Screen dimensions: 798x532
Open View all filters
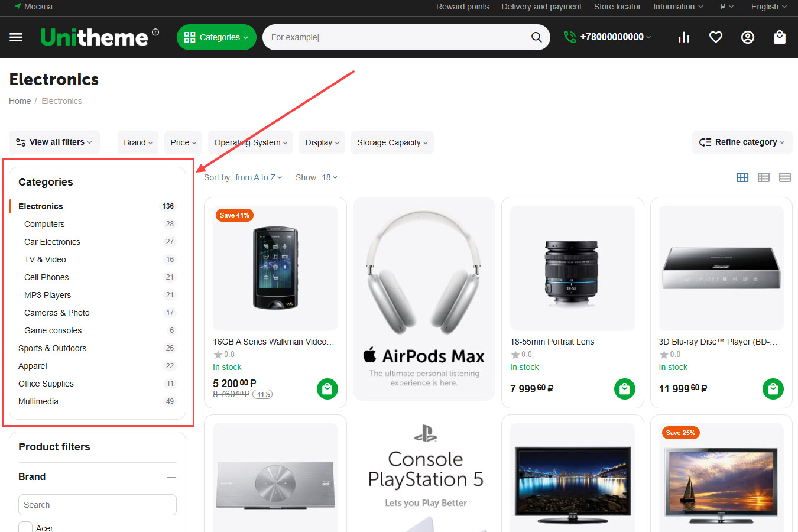click(x=54, y=142)
